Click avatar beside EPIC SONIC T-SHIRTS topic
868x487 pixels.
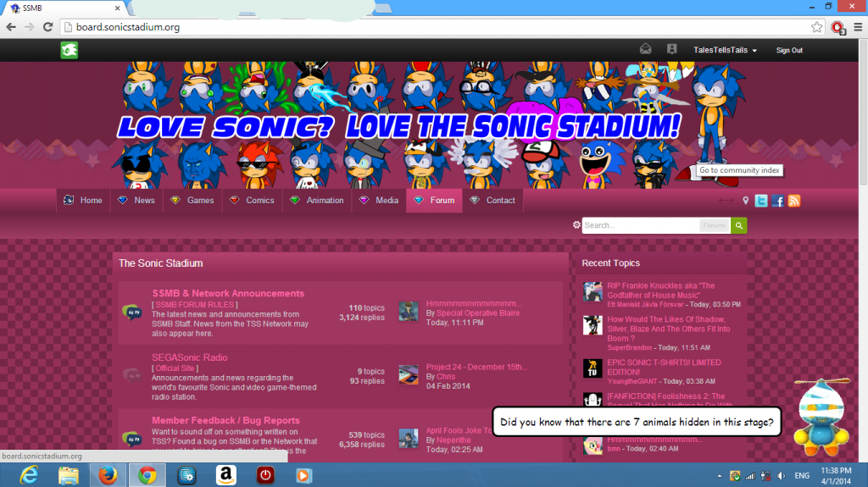[593, 368]
